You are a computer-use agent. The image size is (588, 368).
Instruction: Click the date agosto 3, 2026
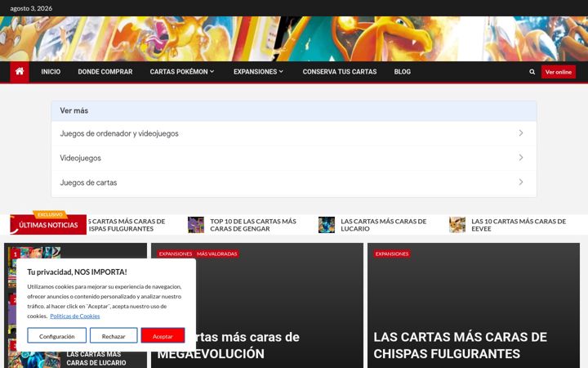click(31, 8)
